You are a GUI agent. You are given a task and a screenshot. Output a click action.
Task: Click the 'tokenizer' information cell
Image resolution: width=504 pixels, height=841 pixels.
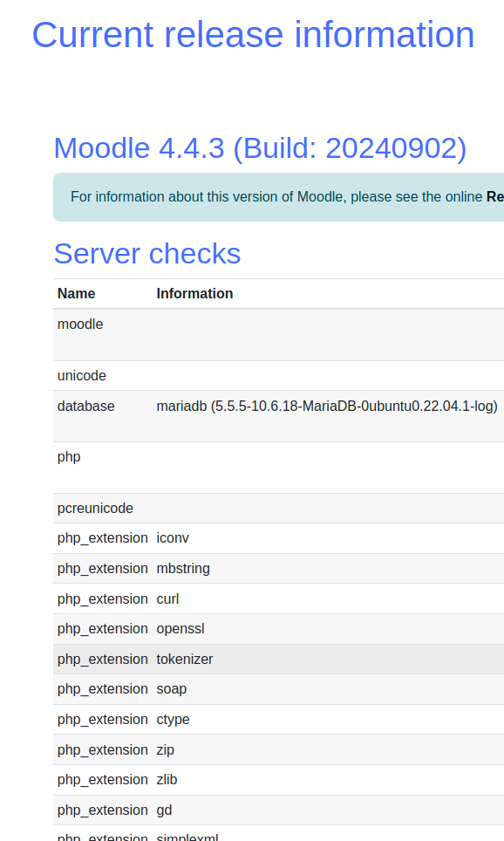185,660
